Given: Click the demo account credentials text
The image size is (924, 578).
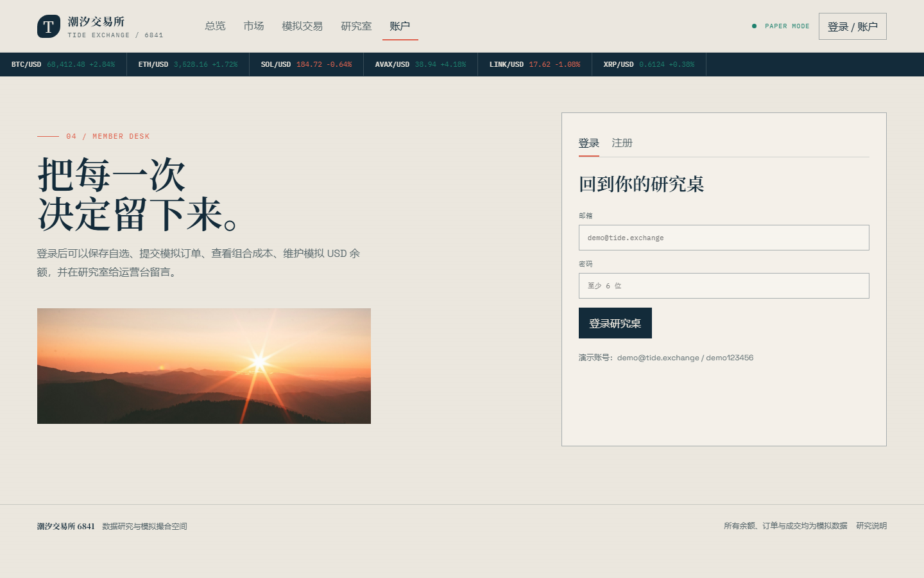Looking at the screenshot, I should pyautogui.click(x=666, y=358).
